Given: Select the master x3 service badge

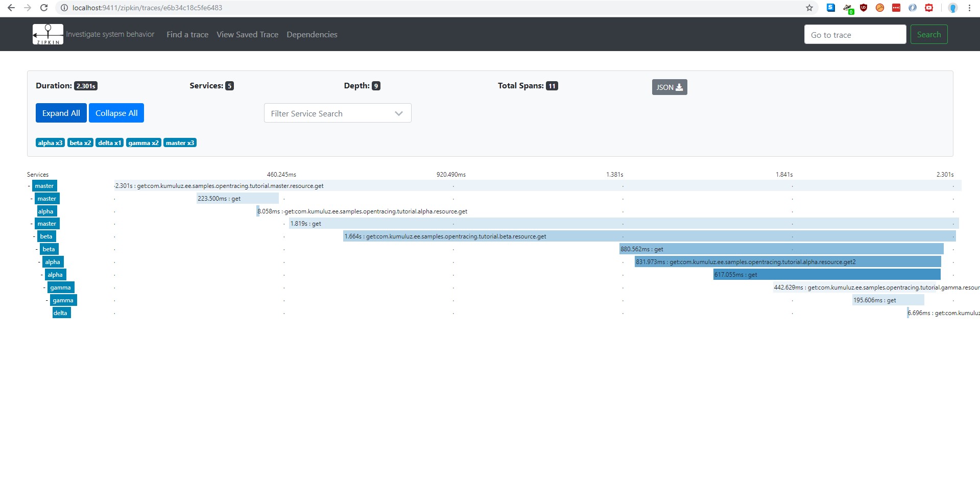Looking at the screenshot, I should point(180,143).
